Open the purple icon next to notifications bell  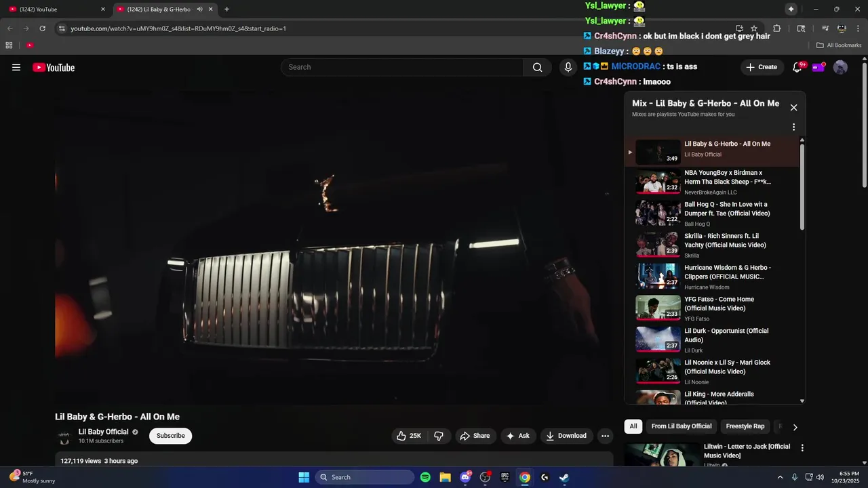[818, 67]
